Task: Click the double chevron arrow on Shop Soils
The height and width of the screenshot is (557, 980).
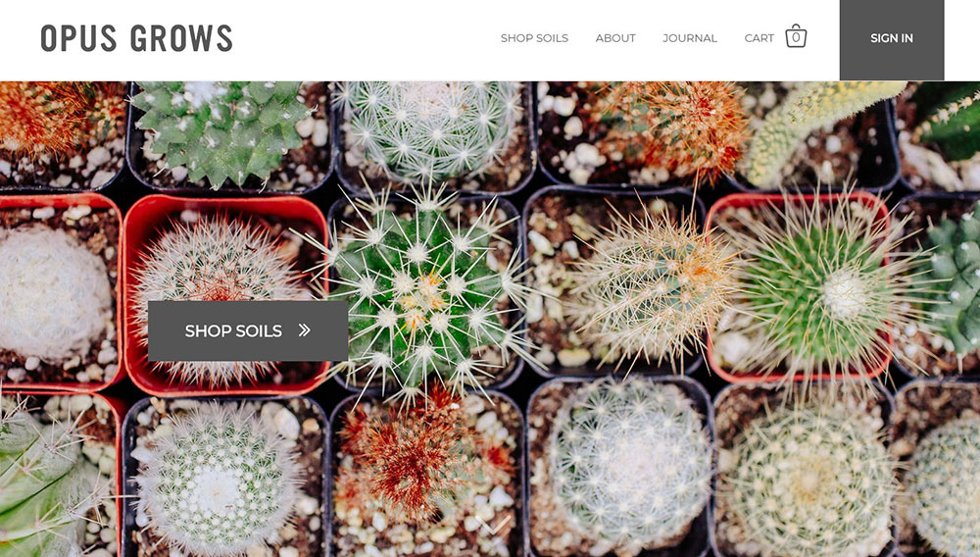Action: [x=305, y=330]
